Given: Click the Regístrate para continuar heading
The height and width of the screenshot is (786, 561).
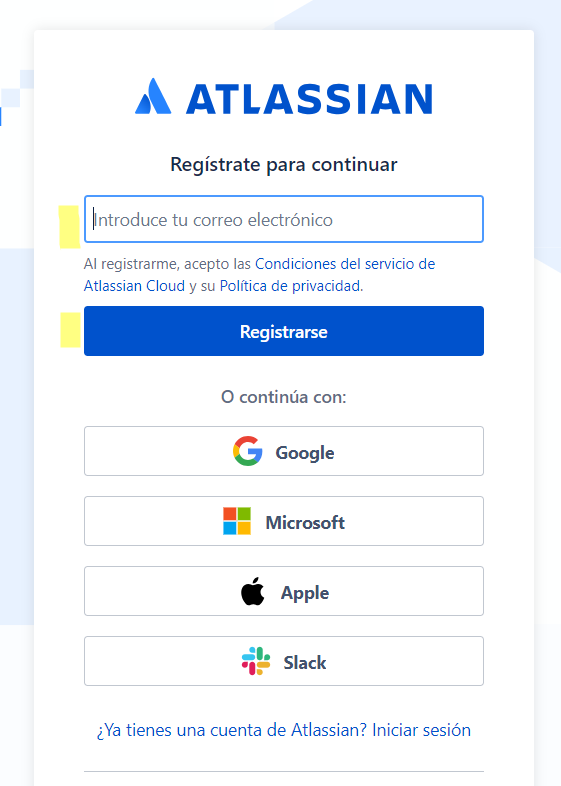Looking at the screenshot, I should (x=284, y=165).
